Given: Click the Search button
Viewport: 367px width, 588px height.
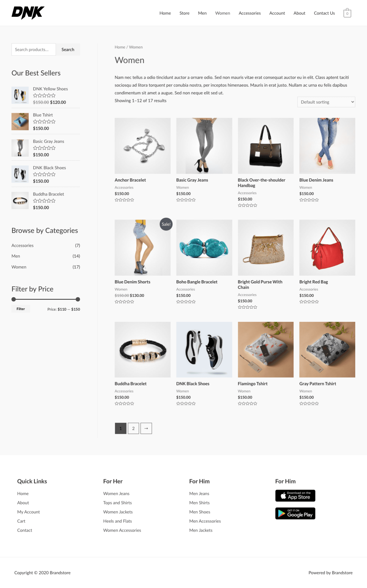Looking at the screenshot, I should pos(68,49).
